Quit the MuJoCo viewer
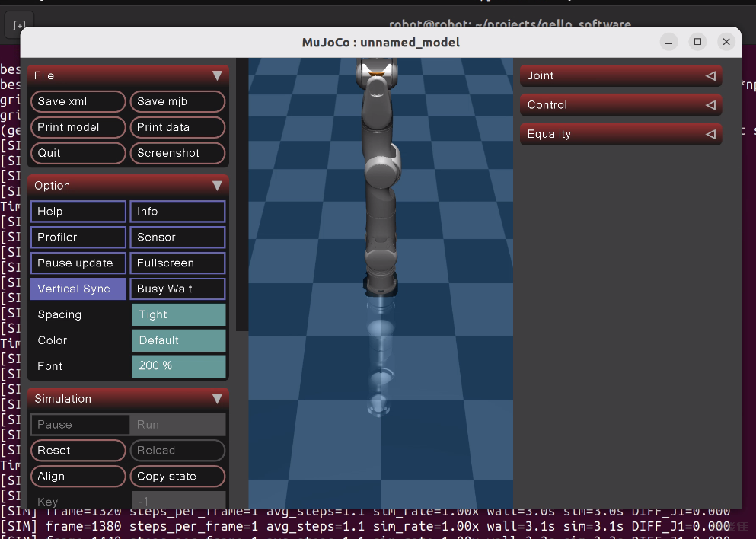This screenshot has width=756, height=539. pyautogui.click(x=78, y=153)
